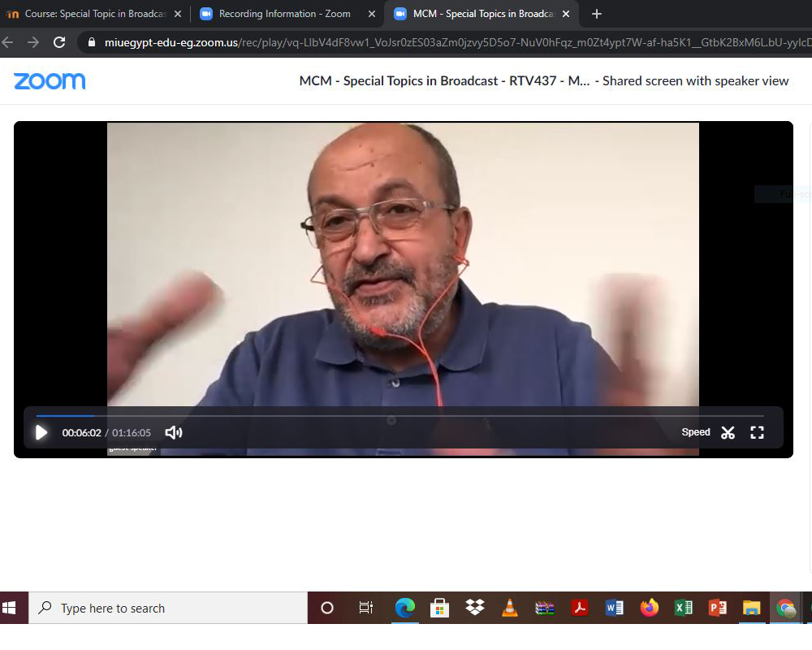Viewport: 812px width, 650px height.
Task: Open Task View from taskbar
Action: coord(366,608)
